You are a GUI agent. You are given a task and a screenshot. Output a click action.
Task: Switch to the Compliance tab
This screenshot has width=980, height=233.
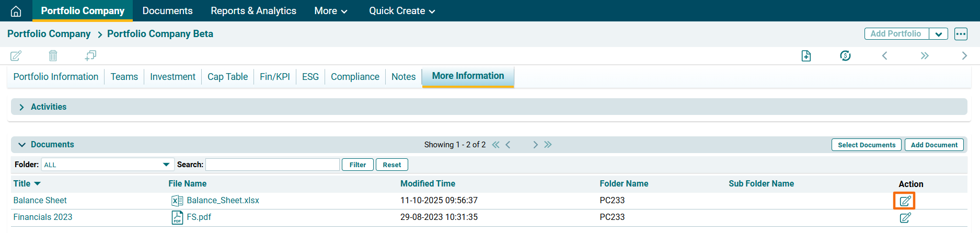pos(355,77)
